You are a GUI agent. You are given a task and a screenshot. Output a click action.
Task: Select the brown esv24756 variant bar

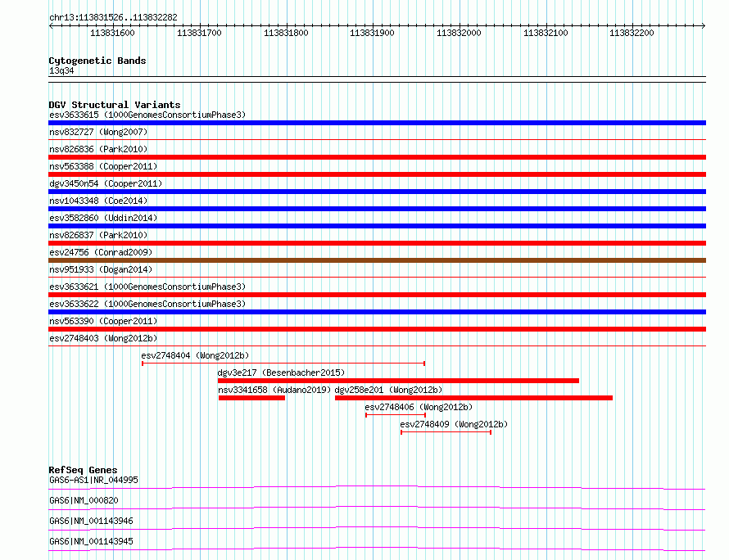click(377, 260)
